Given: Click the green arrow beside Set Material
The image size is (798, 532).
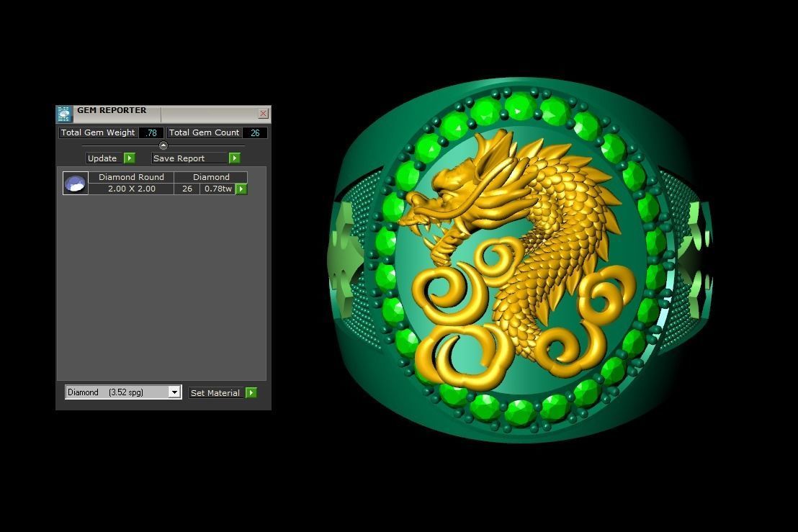Looking at the screenshot, I should (x=251, y=392).
